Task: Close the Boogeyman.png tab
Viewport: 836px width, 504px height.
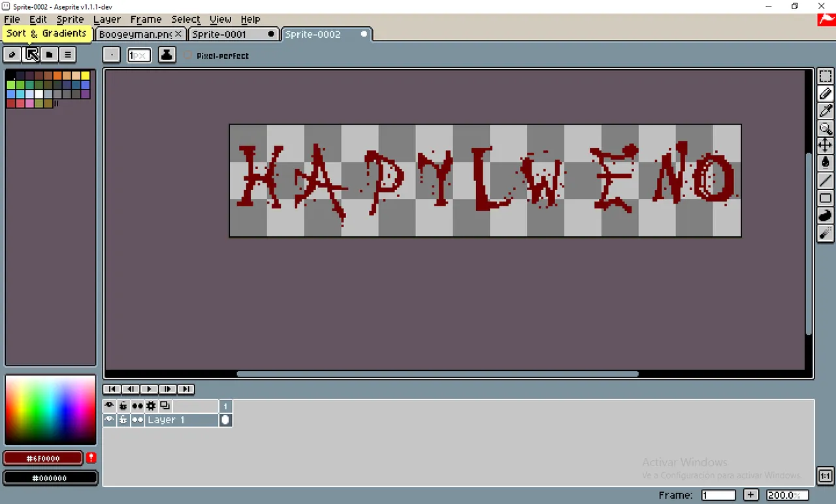Action: (178, 34)
